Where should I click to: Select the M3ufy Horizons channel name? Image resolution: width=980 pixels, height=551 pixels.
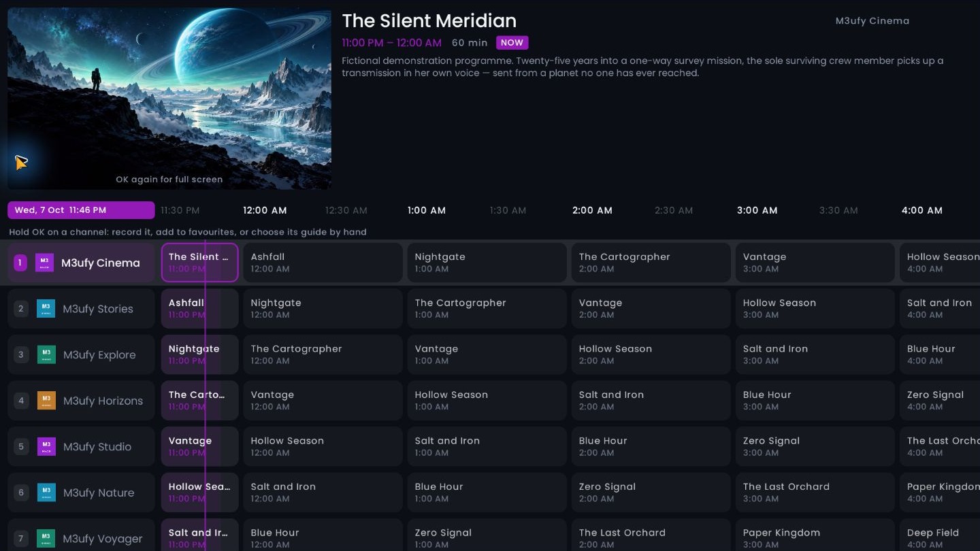[x=103, y=401]
